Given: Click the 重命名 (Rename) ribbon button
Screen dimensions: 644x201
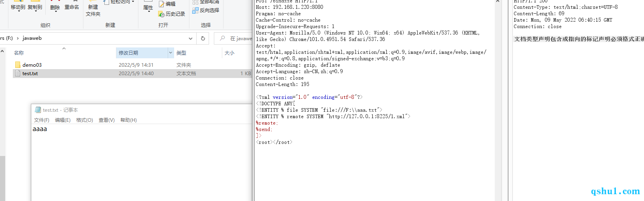Looking at the screenshot, I should pos(72,7).
